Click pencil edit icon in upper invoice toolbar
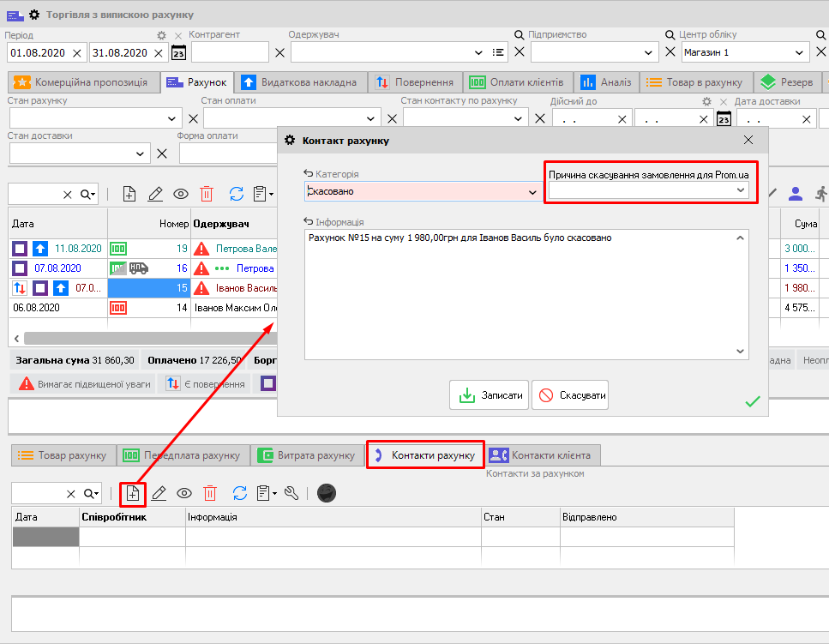The height and width of the screenshot is (644, 829). tap(155, 194)
